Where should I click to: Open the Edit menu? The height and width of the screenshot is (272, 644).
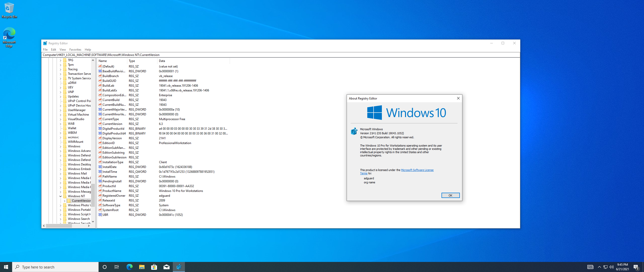(54, 50)
